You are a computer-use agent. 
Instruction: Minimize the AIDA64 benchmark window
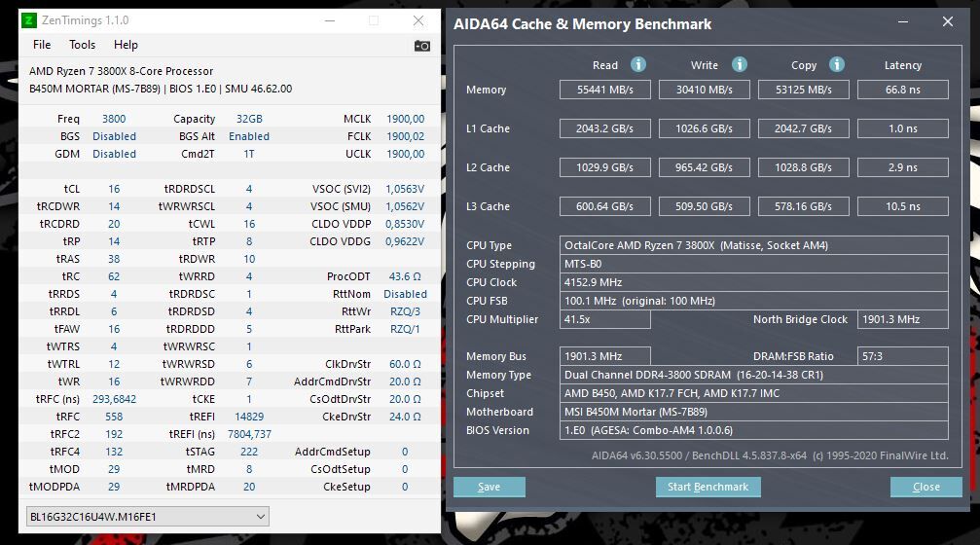point(903,21)
